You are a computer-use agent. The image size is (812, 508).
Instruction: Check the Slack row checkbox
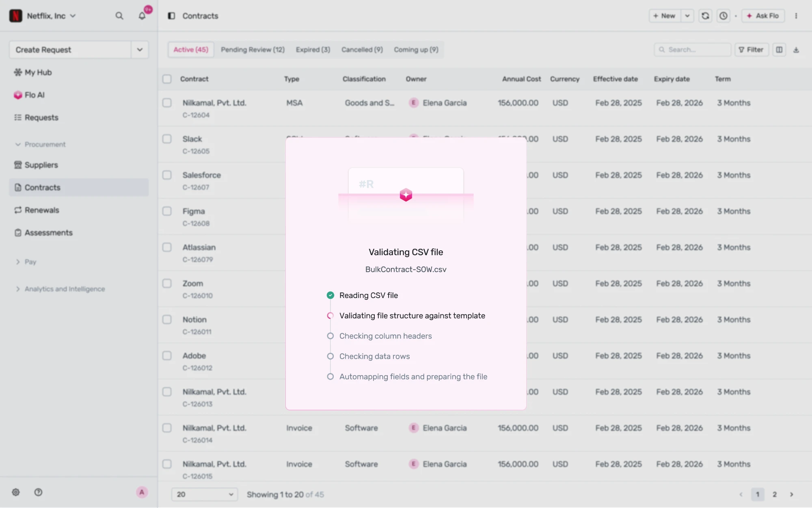pyautogui.click(x=167, y=139)
